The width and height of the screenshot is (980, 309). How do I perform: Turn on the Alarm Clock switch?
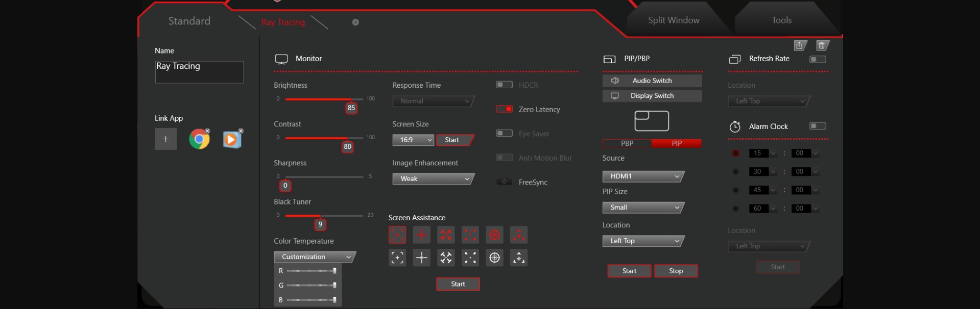(818, 126)
